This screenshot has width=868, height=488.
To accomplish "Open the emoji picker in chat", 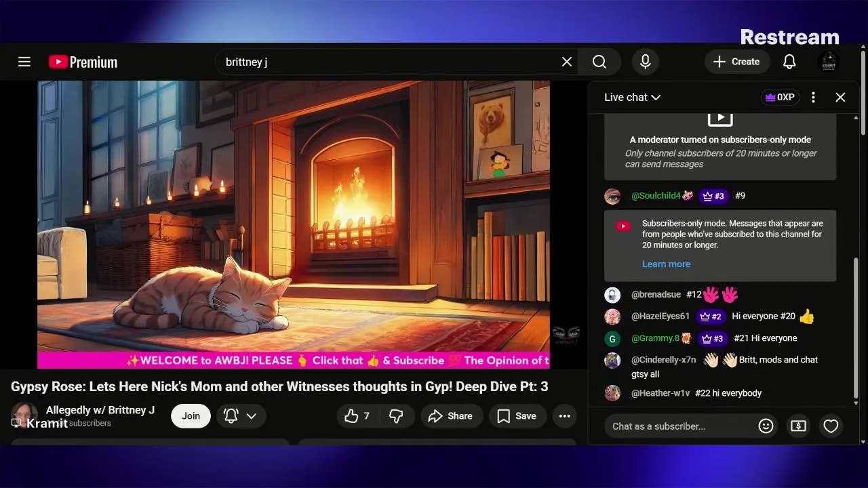I will point(766,426).
